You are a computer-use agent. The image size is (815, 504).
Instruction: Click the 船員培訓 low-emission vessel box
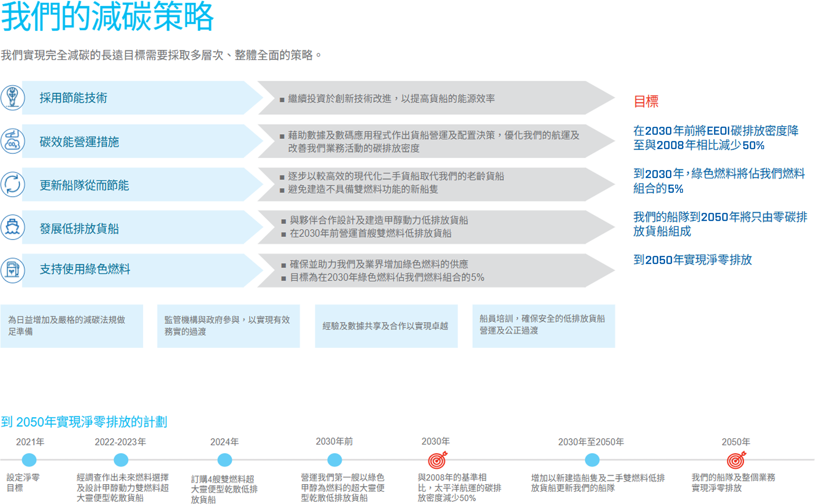[x=544, y=326]
